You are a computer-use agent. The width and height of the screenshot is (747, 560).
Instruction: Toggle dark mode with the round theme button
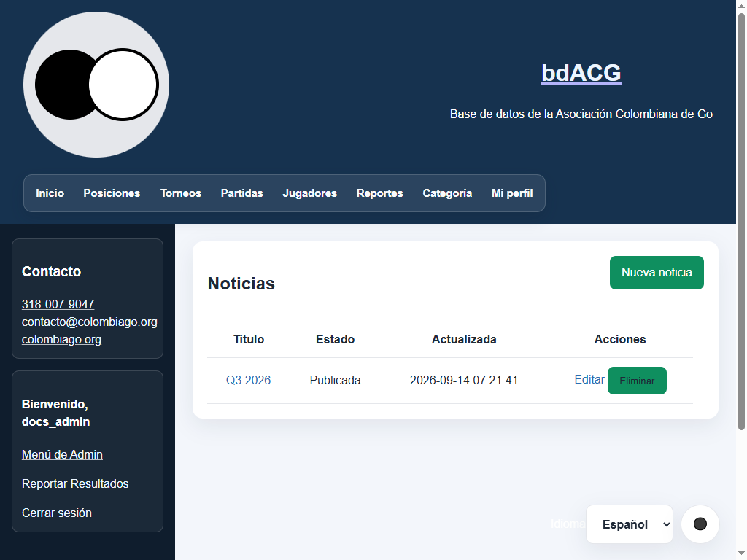(700, 524)
